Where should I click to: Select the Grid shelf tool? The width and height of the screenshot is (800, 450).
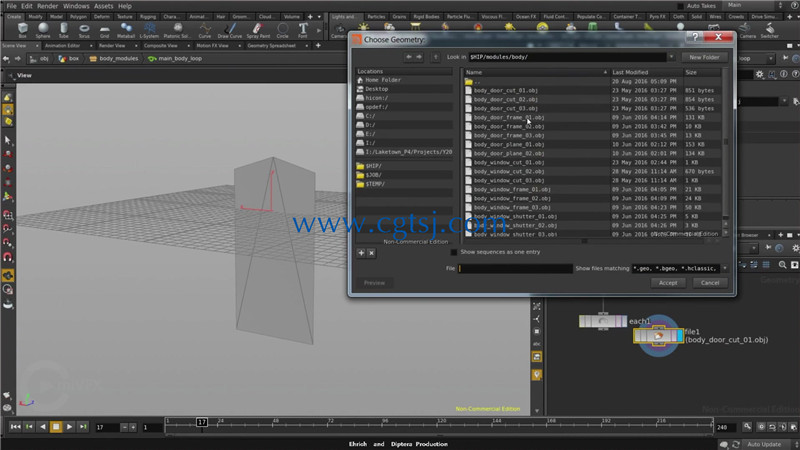click(x=105, y=30)
